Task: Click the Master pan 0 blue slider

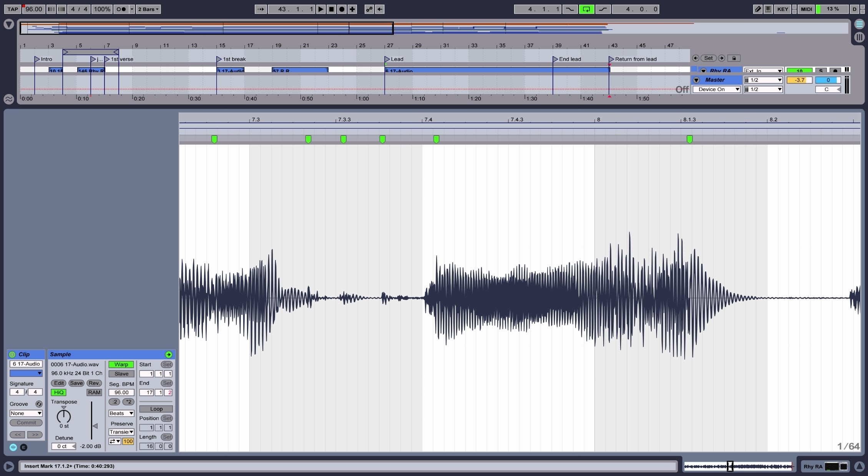Action: pos(828,80)
